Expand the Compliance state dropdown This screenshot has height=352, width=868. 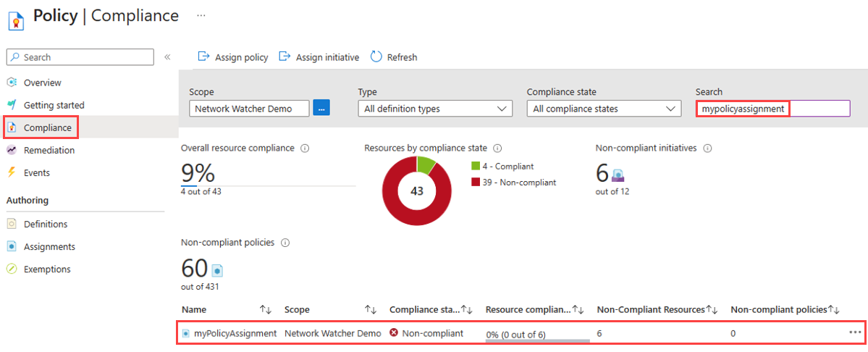[604, 109]
